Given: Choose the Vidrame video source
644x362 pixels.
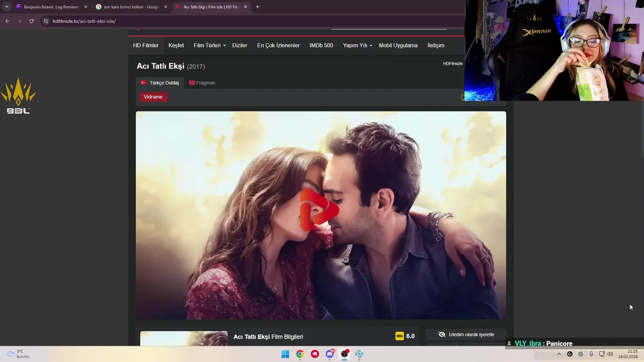Looking at the screenshot, I should click(153, 97).
